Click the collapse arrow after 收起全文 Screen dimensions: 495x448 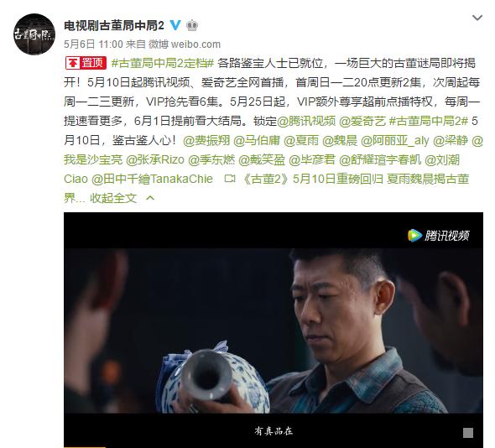pos(150,198)
